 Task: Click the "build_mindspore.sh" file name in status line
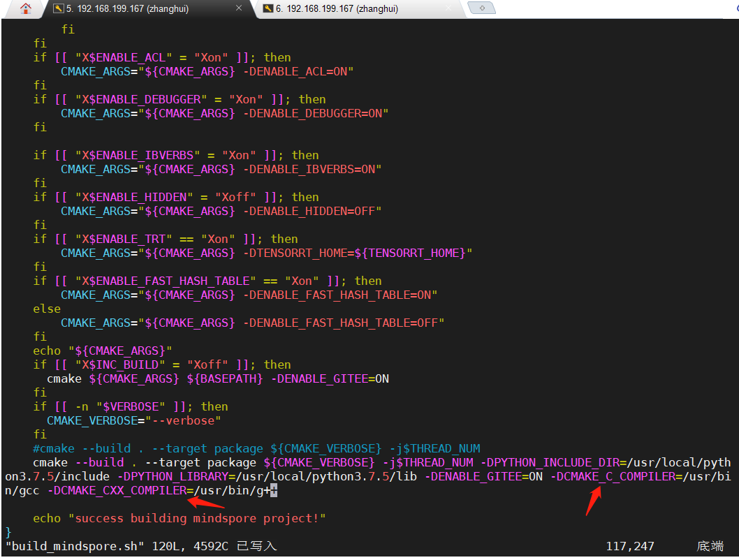click(75, 546)
